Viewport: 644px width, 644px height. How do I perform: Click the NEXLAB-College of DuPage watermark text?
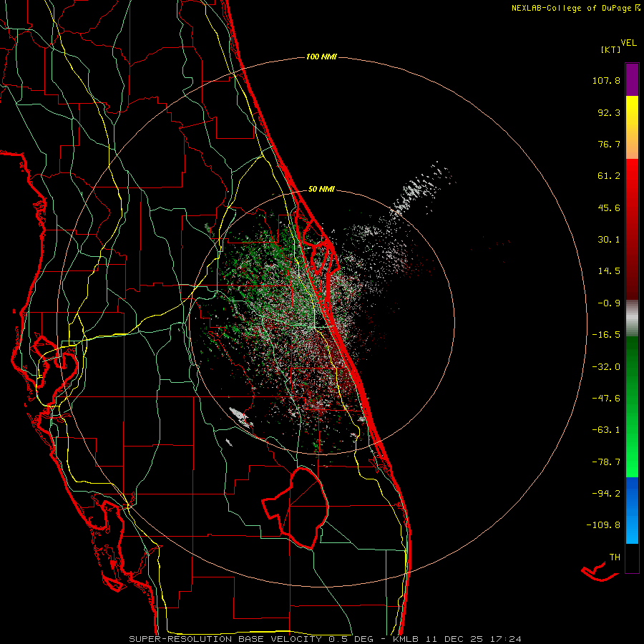575,8
